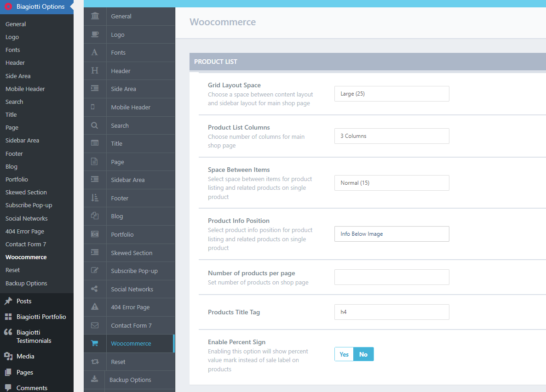Image resolution: width=546 pixels, height=392 pixels.
Task: Open the Product Info Position dropdown
Action: [x=392, y=234]
